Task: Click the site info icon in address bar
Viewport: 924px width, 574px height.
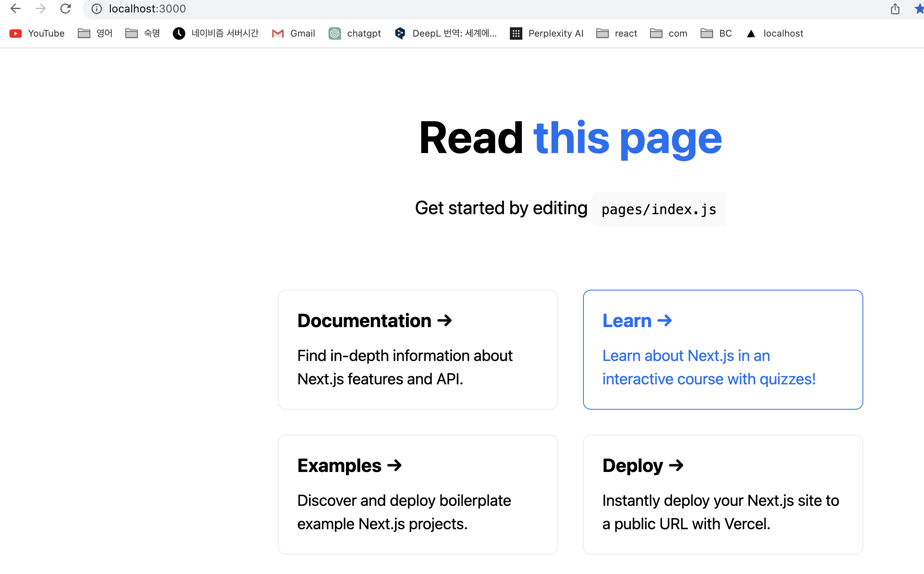Action: [97, 9]
